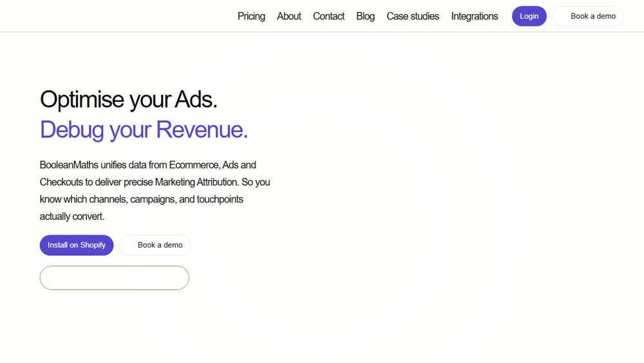Open the Contact link in navigation
This screenshot has width=644, height=363.
328,16
